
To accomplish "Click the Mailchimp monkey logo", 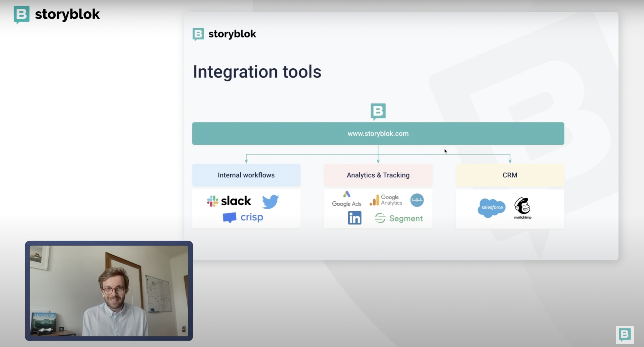I will [x=523, y=208].
